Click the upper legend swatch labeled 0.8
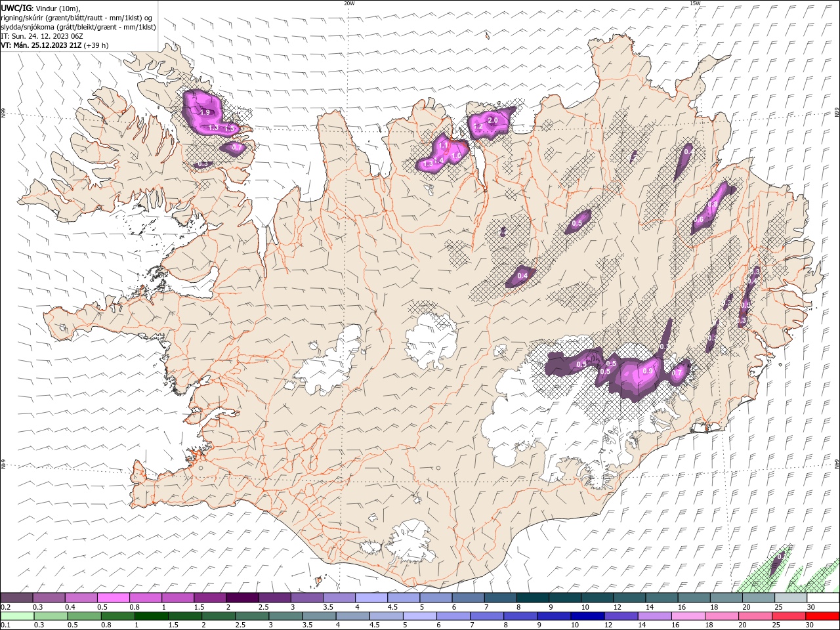Viewport: 840px width, 630px height. click(145, 598)
